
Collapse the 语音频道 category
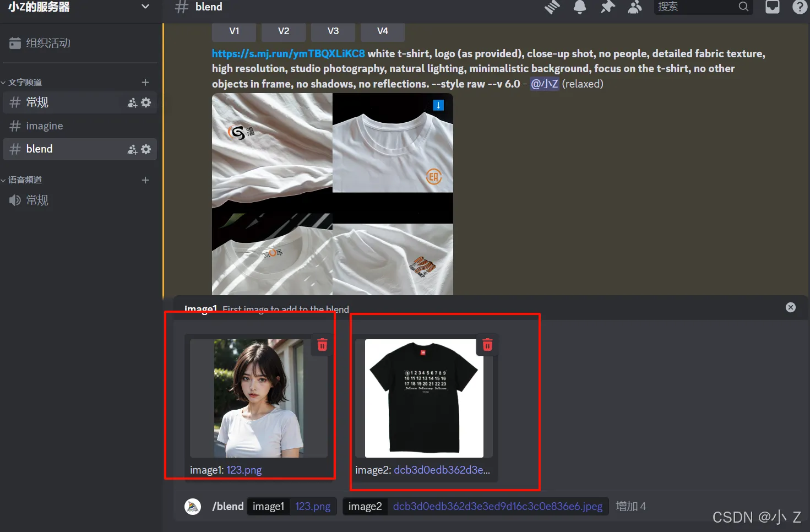tap(25, 180)
